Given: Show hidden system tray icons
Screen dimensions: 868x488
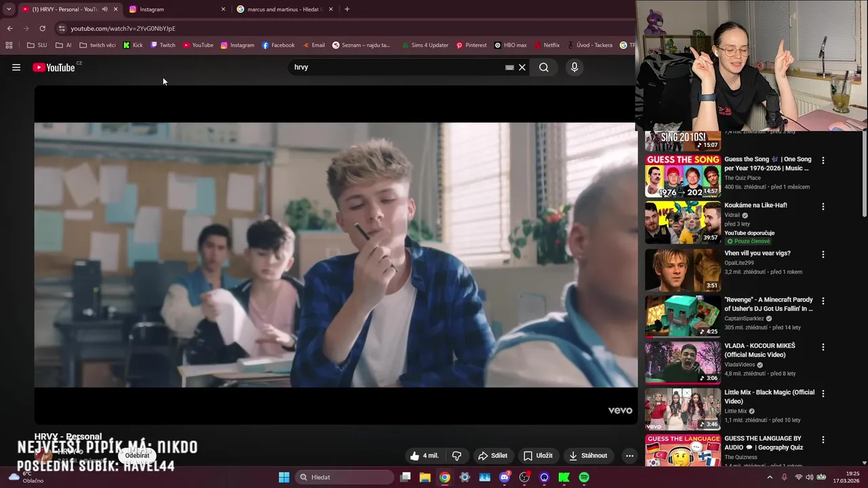Looking at the screenshot, I should [769, 477].
